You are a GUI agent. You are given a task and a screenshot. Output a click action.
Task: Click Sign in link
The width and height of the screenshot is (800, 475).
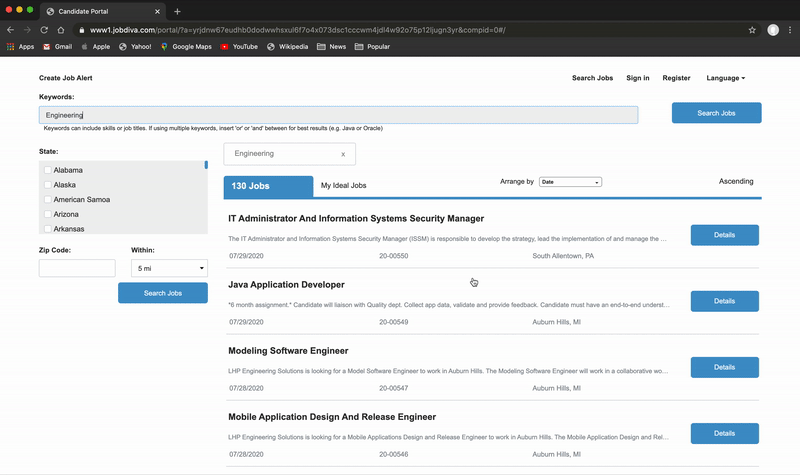638,78
